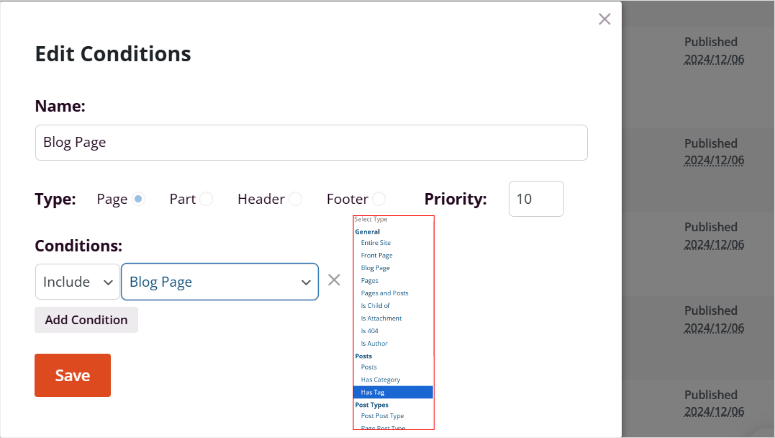The height and width of the screenshot is (438, 775).
Task: Select the Part type radio button
Action: click(x=207, y=199)
